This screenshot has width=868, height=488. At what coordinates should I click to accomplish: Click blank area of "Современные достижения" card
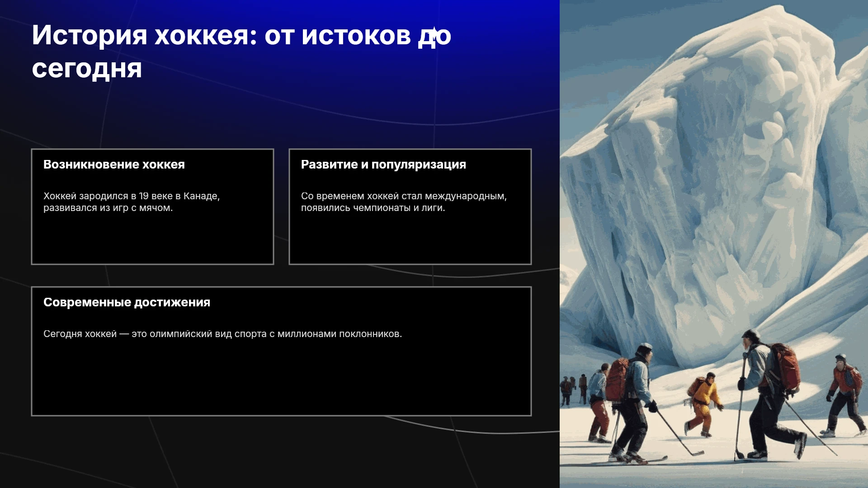[x=281, y=380]
